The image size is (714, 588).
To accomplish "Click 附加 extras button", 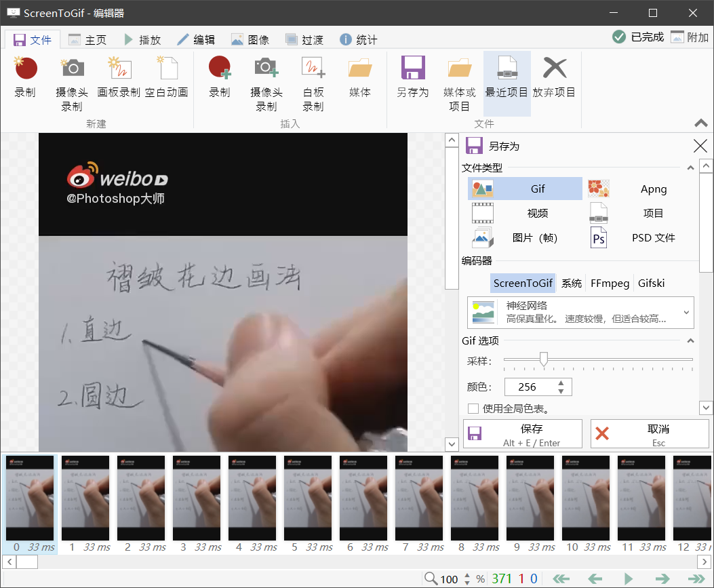I will [690, 37].
